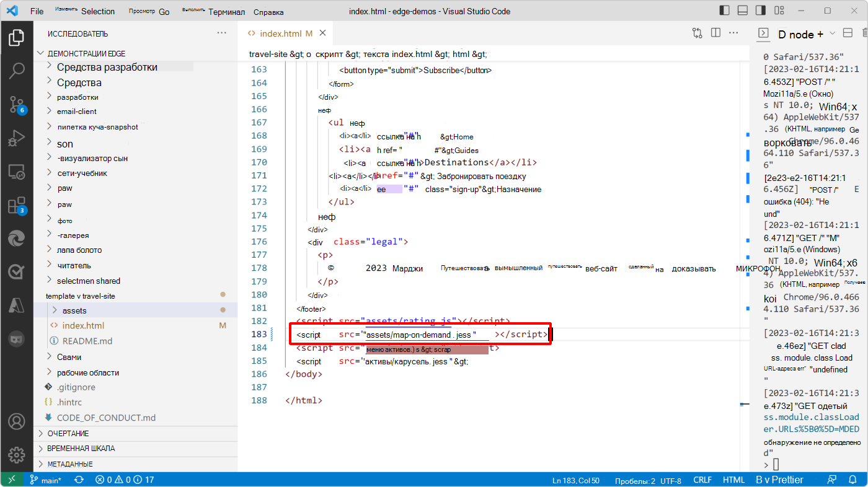Select the Prettier formatter indicator in status bar
Screen dimensions: 868x487
(779, 479)
